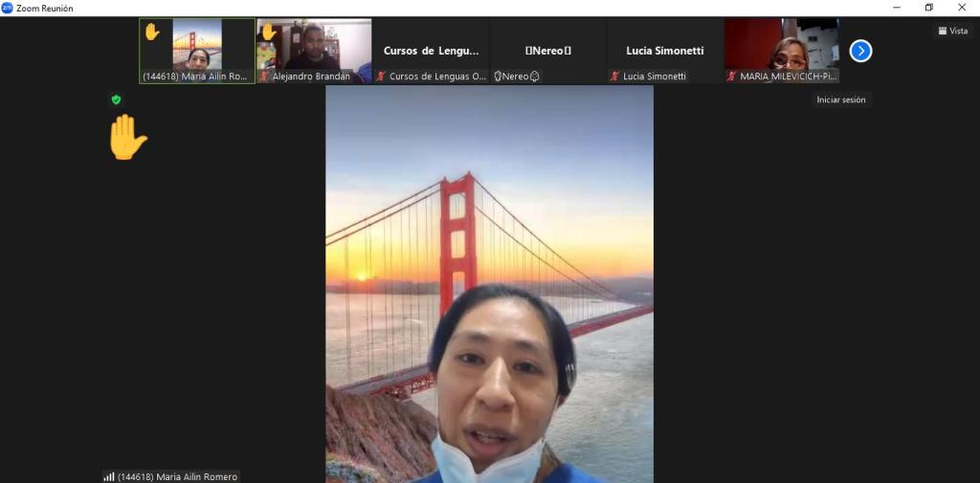Click signal strength bars next to speaker name
Image resolution: width=980 pixels, height=483 pixels.
pos(108,476)
